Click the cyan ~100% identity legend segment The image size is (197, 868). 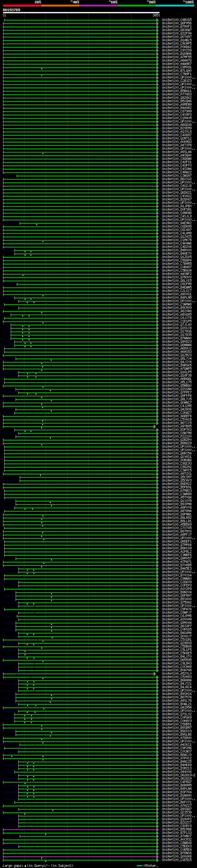(x=175, y=6)
